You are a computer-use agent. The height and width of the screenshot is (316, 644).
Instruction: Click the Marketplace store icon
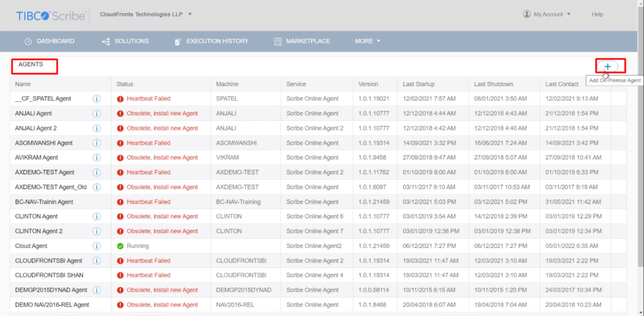[277, 41]
